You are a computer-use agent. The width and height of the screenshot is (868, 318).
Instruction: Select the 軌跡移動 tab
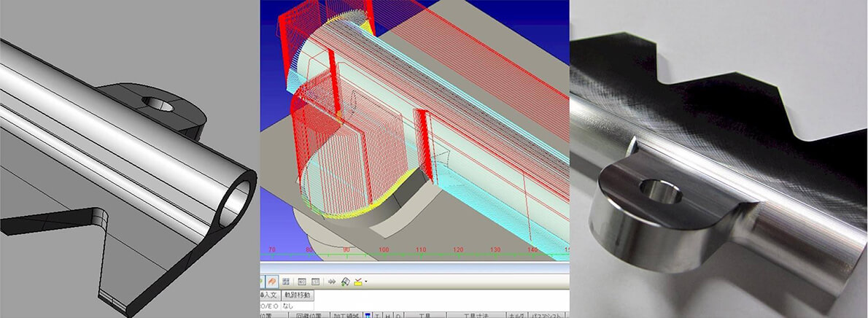click(298, 295)
